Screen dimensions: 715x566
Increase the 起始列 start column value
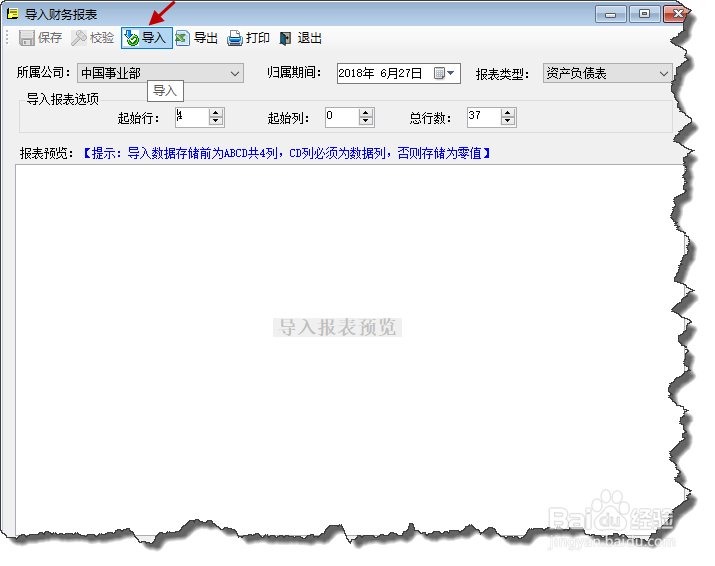pos(366,113)
